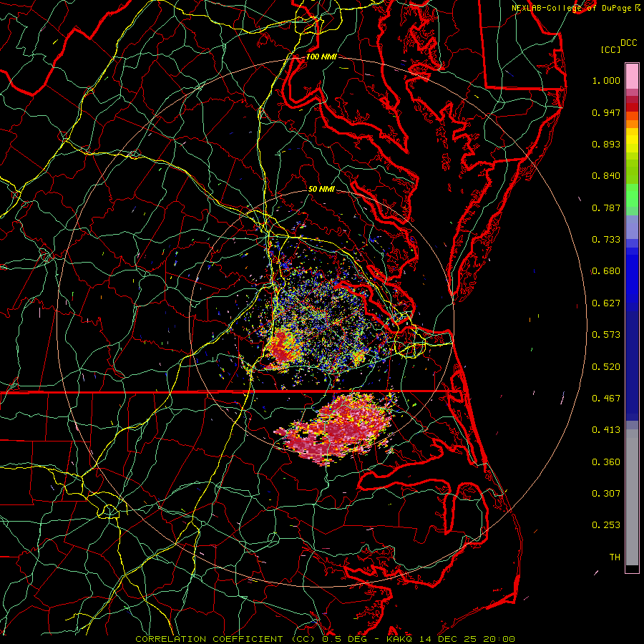Select the 0.360 scale value
Image resolution: width=644 pixels, height=644 pixels.
(606, 462)
